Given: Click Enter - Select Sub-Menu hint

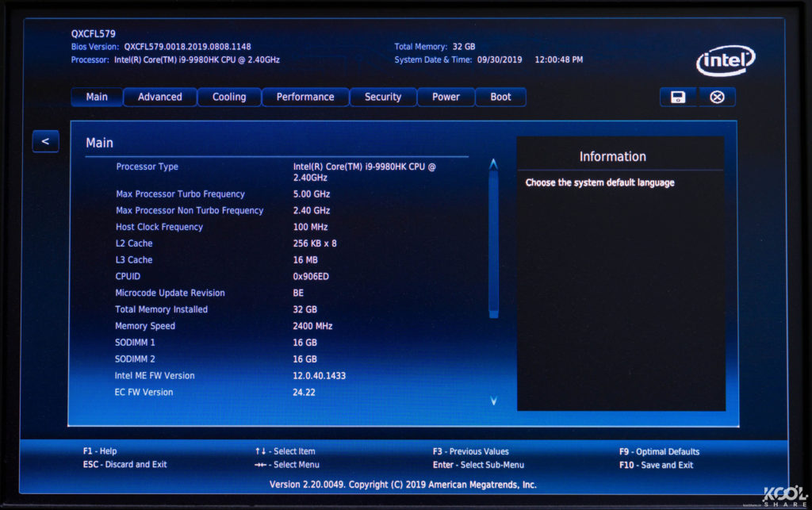Looking at the screenshot, I should click(478, 465).
